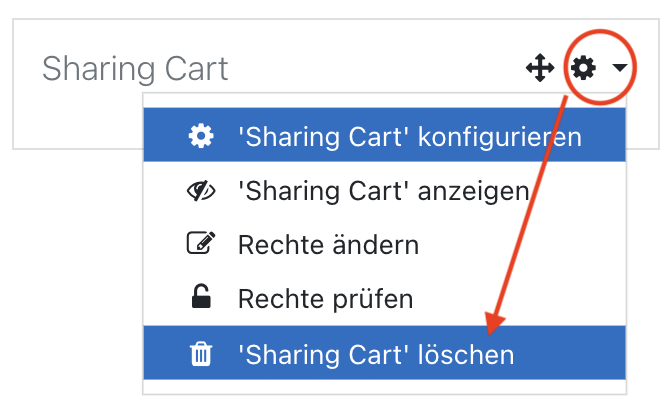Select 'Sharing Cart' löschen entry
The height and width of the screenshot is (408, 672).
point(384,353)
